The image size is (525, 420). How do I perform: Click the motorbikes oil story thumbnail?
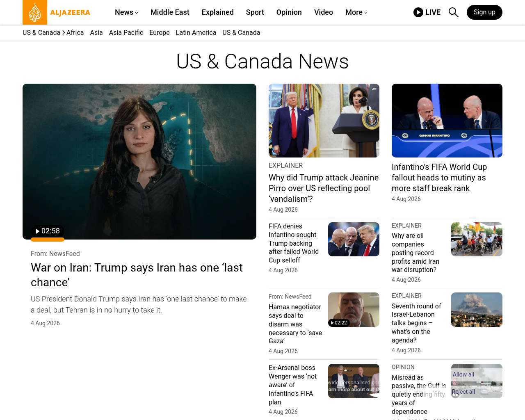[x=477, y=239]
